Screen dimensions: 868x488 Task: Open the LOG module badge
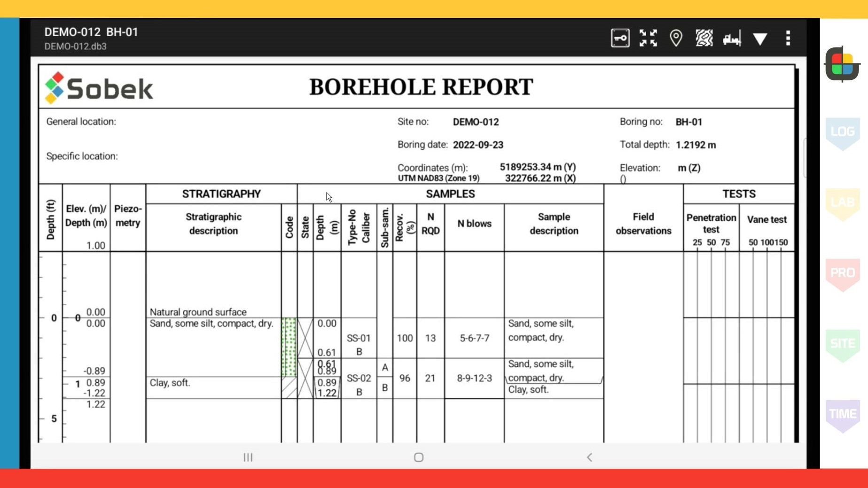click(x=843, y=133)
